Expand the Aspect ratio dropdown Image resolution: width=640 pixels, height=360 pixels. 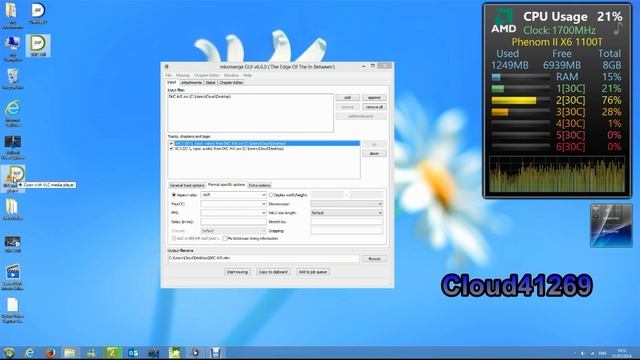(263, 195)
